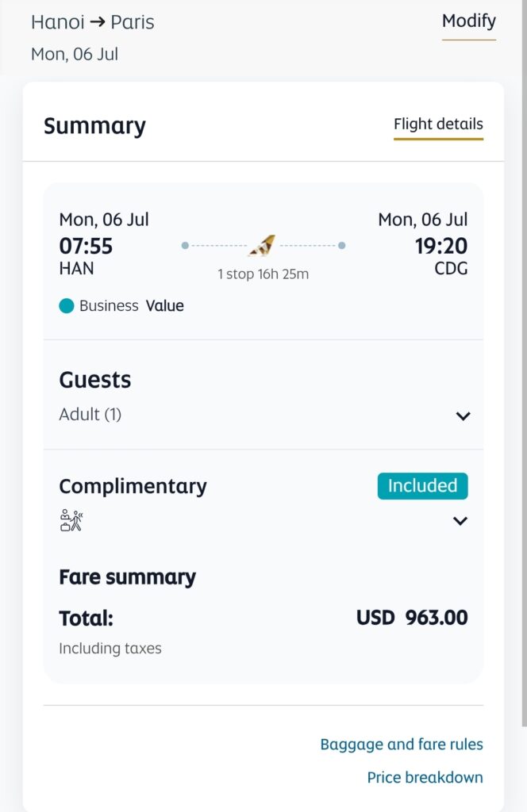Click the Adult (1) guest row
This screenshot has height=812, width=527.
click(90, 415)
